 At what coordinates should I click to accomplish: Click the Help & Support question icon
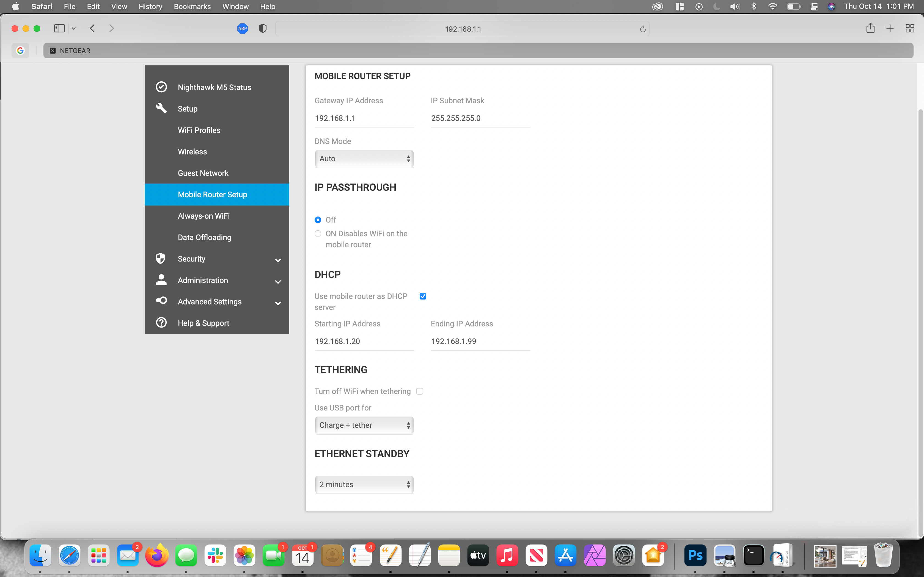161,323
